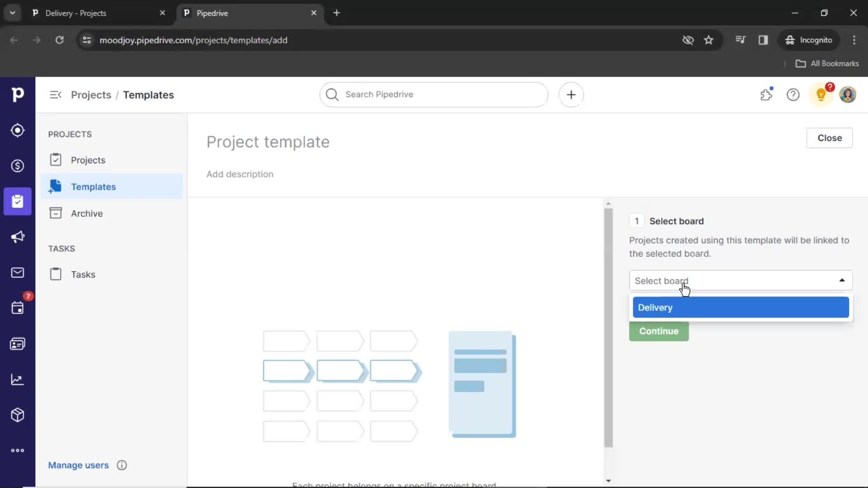Screen dimensions: 868x488
Task: Click the notification bell icon top bar
Action: [821, 94]
